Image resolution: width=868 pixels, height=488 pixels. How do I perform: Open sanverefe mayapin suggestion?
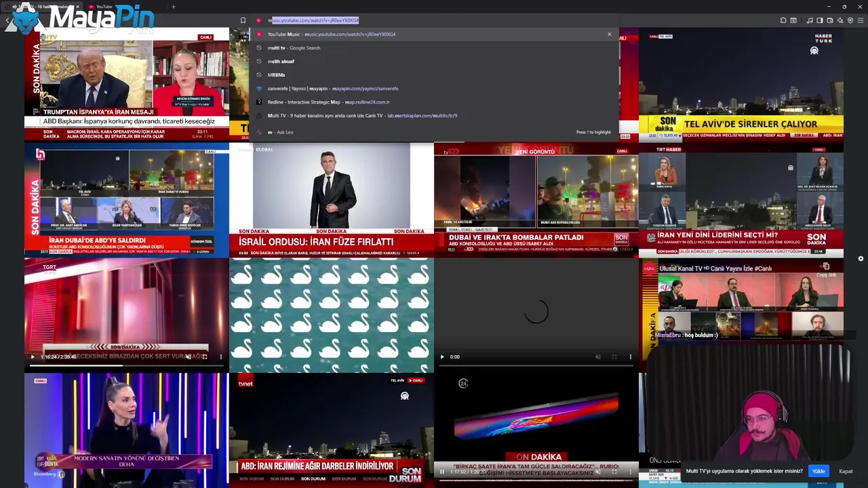coord(434,88)
